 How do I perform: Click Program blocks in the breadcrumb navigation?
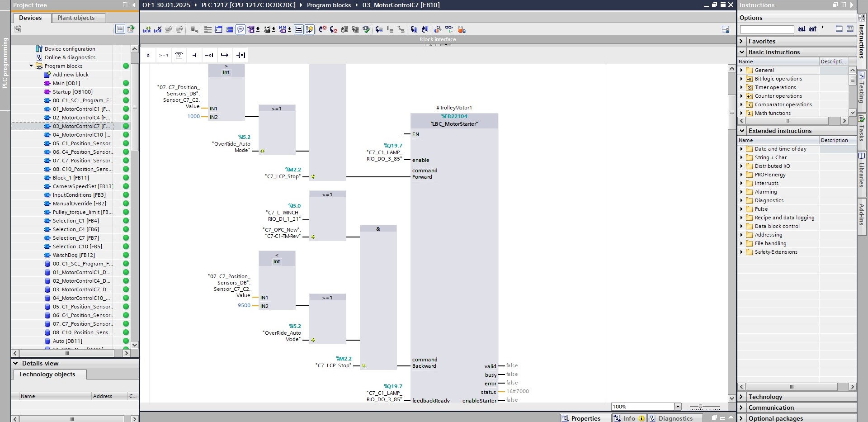[329, 5]
